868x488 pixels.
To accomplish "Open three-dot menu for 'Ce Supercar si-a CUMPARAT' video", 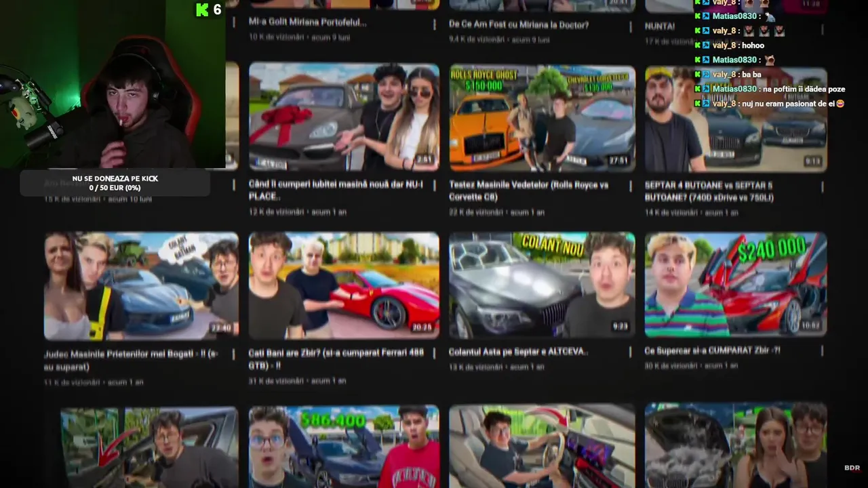I will point(823,351).
